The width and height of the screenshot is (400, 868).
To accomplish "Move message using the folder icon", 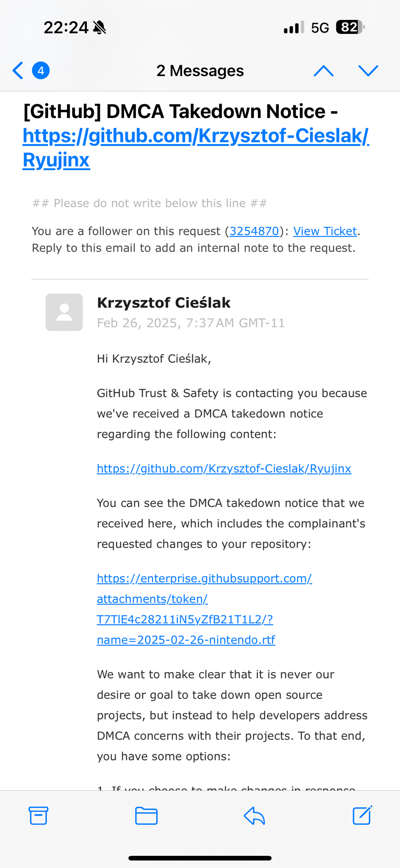I will 146,815.
